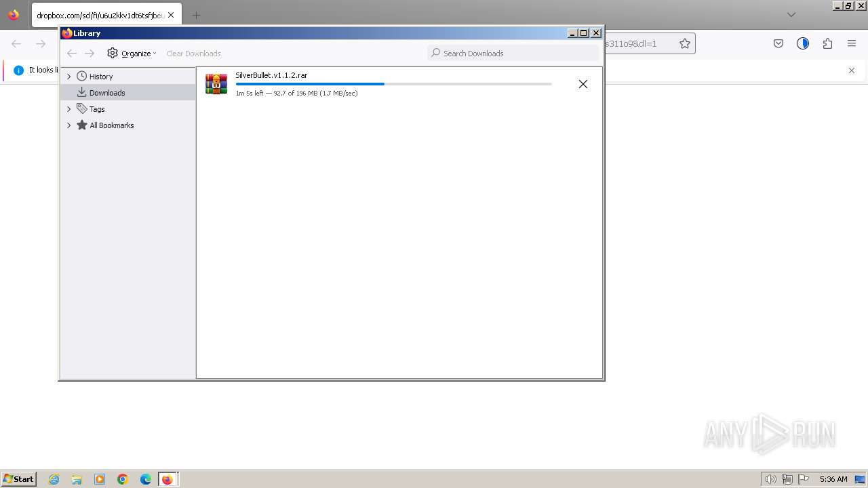
Task: Select Tags in the sidebar
Action: (x=97, y=109)
